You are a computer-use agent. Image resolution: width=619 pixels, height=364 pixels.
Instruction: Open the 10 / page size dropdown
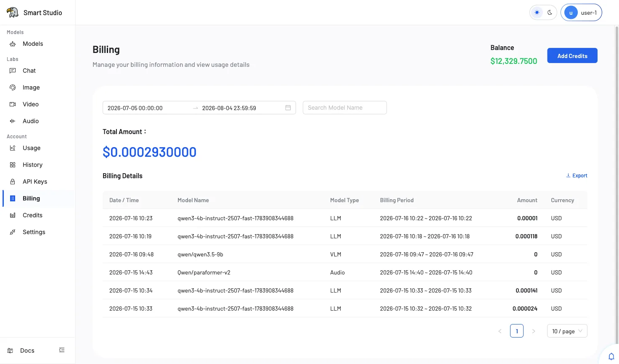(567, 331)
